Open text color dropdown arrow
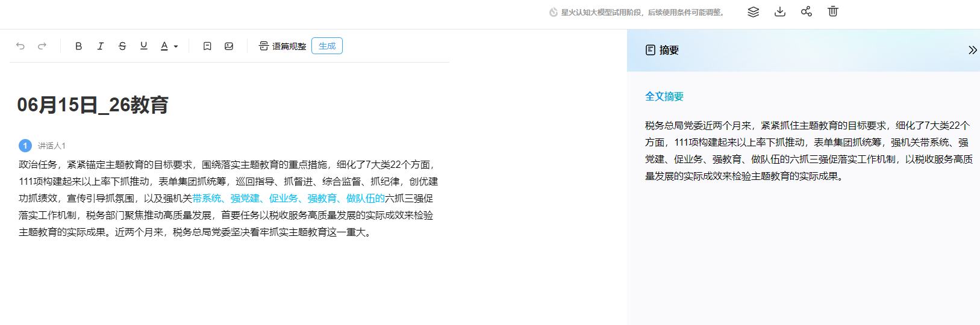 pos(176,46)
